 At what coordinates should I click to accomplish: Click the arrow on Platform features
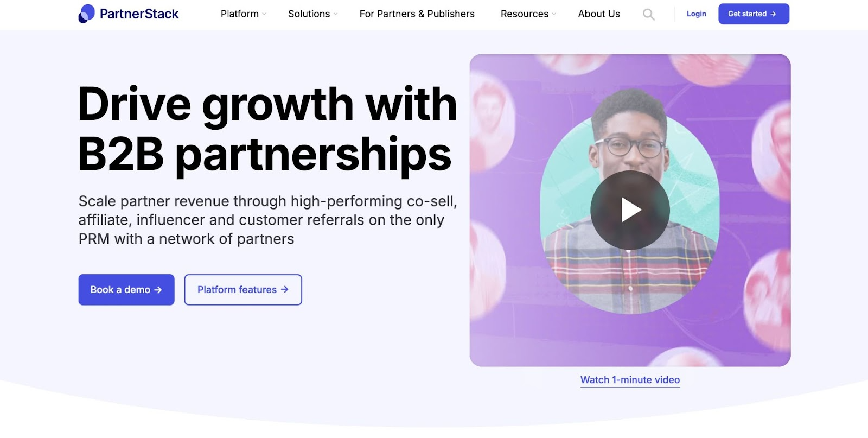[284, 289]
